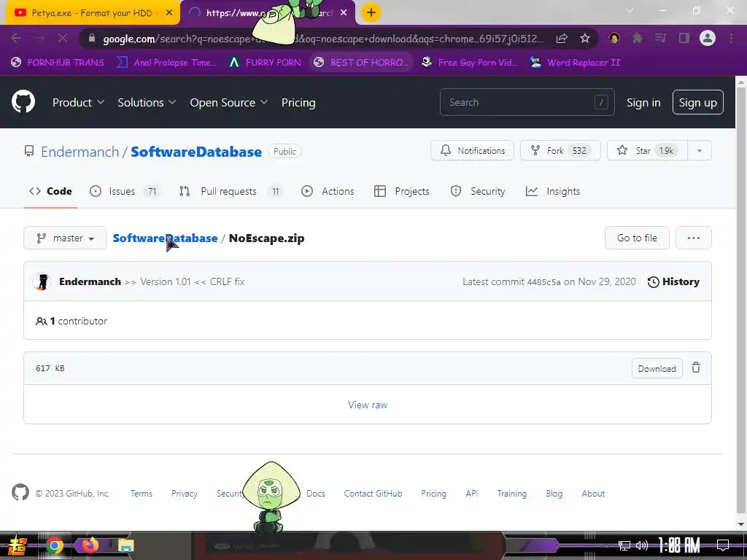This screenshot has width=747, height=560.
Task: Open the Training footer link
Action: click(511, 494)
